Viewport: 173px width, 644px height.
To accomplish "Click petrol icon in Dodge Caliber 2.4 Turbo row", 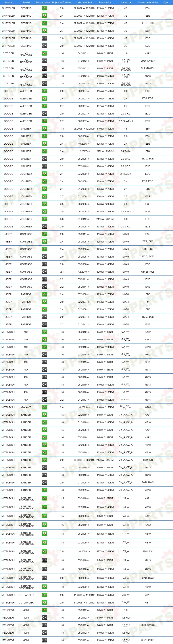I will click(44, 151).
